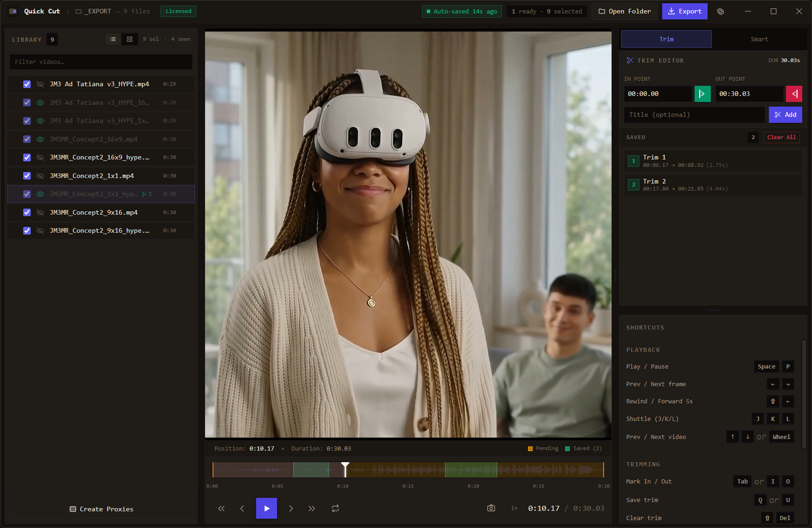812x528 pixels.
Task: Uncheck JM3MR_Concept2_16x9_hype
Action: click(27, 157)
